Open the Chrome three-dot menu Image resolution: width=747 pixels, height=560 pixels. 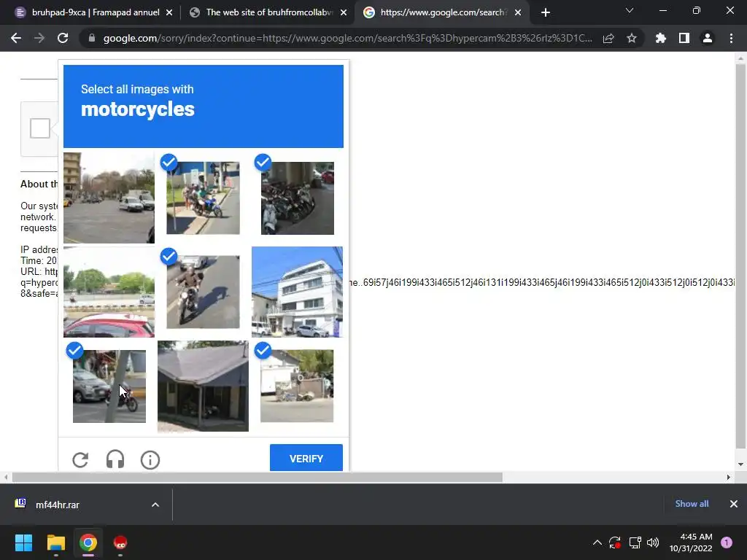click(731, 38)
